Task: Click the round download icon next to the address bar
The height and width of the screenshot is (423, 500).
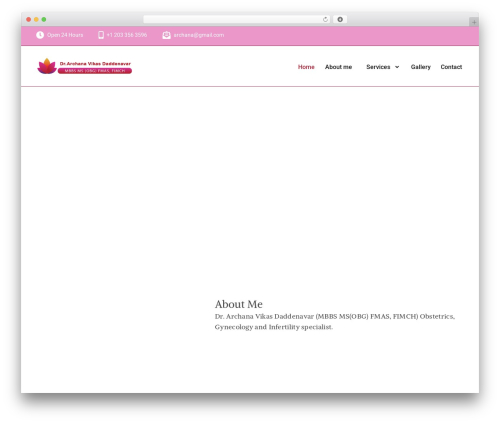Action: (x=340, y=20)
